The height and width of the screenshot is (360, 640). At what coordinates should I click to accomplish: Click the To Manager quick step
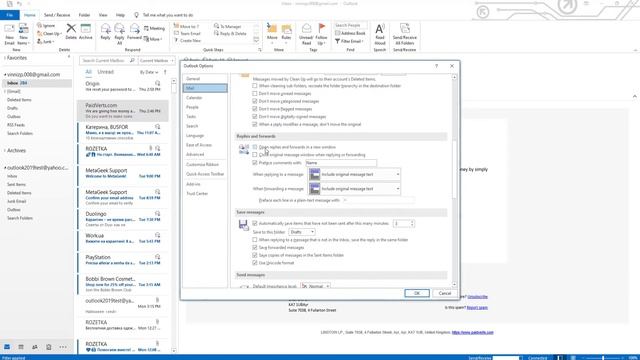[x=228, y=26]
